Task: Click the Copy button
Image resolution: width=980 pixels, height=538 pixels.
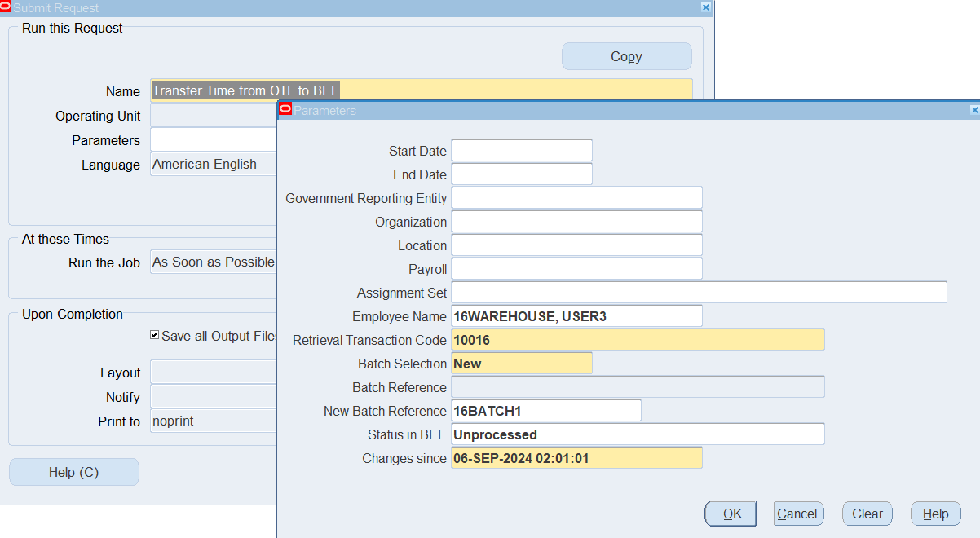Action: [626, 56]
